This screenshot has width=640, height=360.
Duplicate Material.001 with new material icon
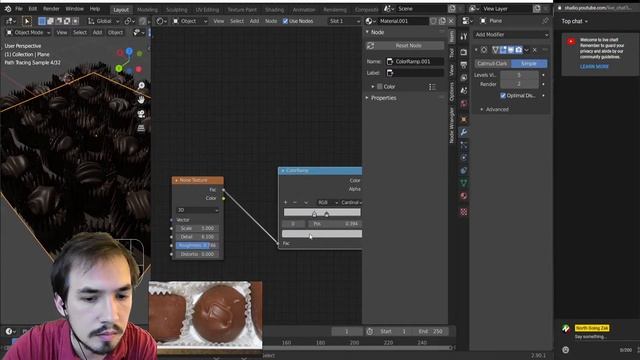click(442, 21)
